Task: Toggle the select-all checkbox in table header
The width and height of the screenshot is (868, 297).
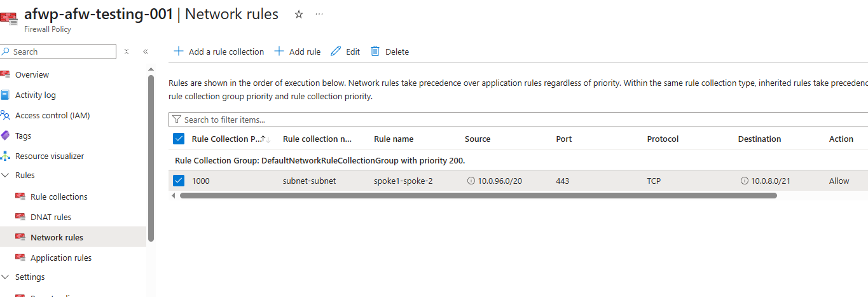Action: [179, 139]
